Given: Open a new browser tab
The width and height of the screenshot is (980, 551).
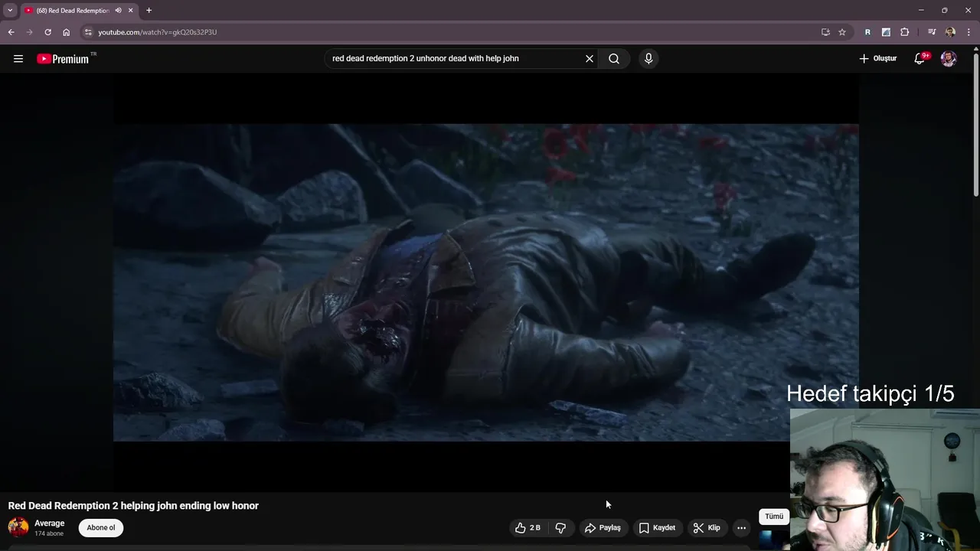Looking at the screenshot, I should tap(149, 11).
